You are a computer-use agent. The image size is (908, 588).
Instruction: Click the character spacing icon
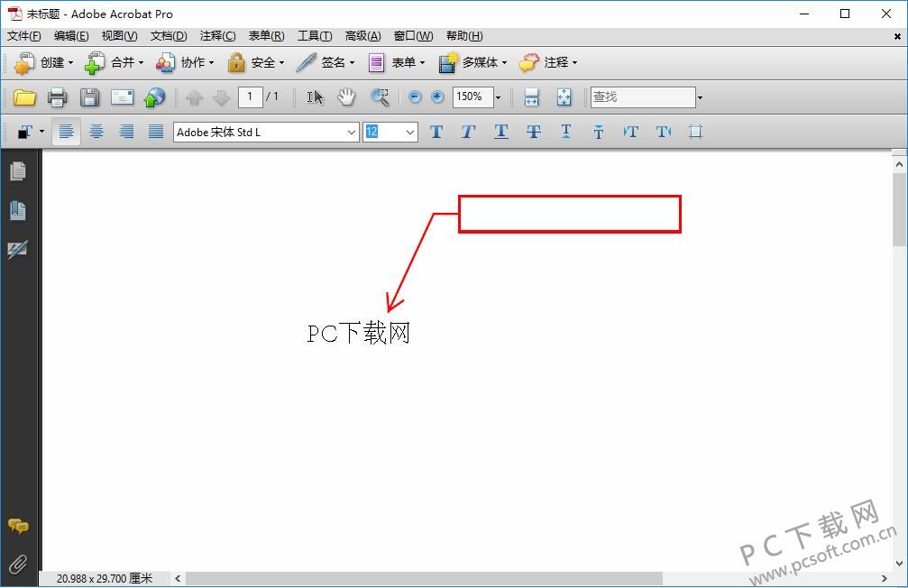(630, 132)
